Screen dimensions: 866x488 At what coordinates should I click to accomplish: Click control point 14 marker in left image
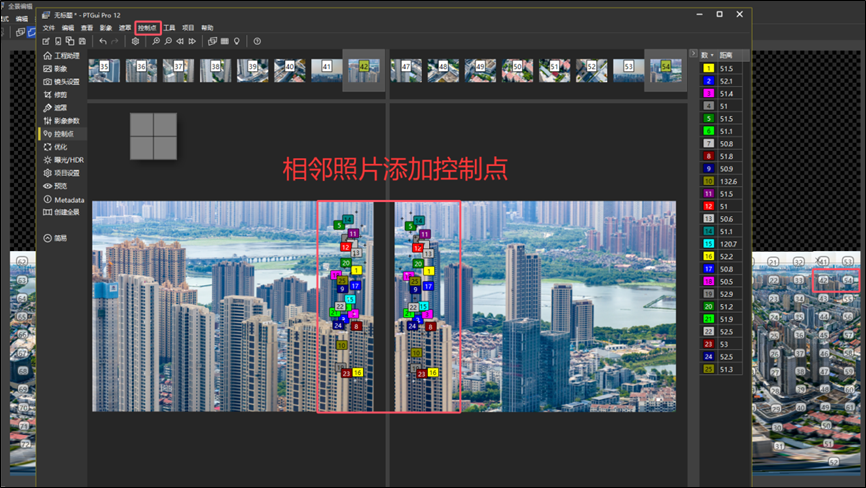click(x=347, y=220)
